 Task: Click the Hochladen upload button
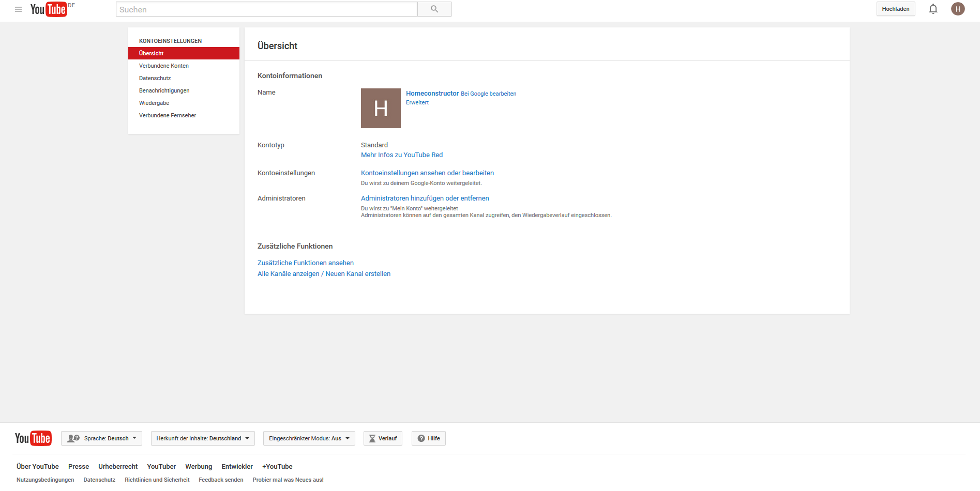[x=896, y=9]
